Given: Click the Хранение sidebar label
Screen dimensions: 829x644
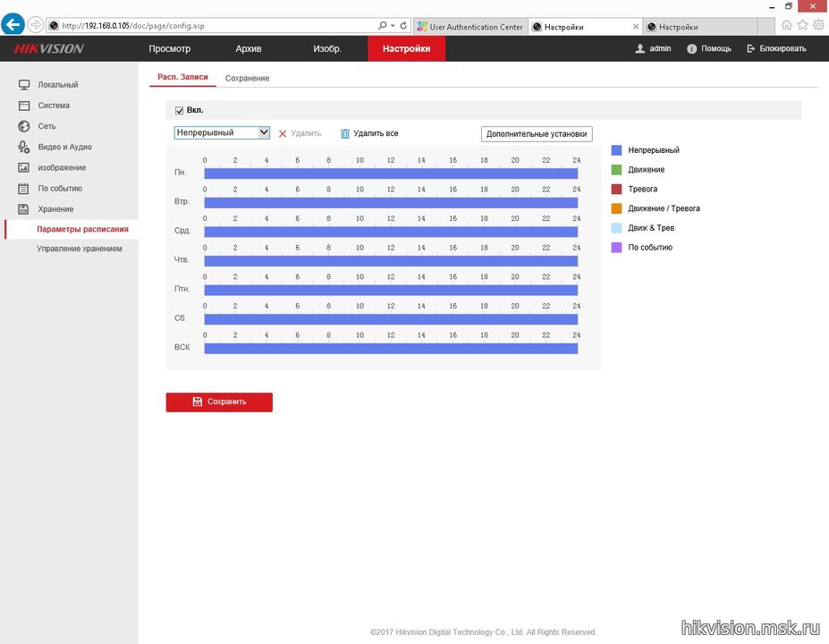Looking at the screenshot, I should tap(55, 208).
